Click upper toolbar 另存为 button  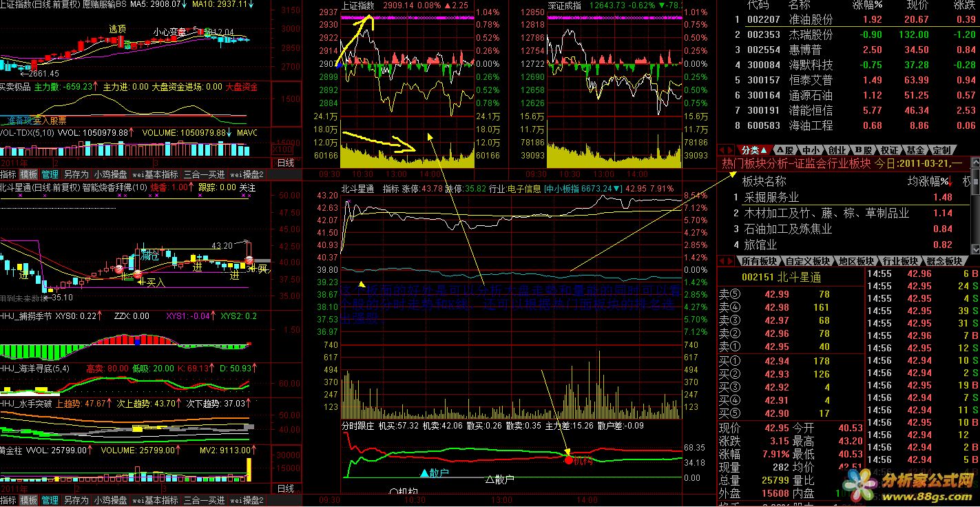click(76, 174)
